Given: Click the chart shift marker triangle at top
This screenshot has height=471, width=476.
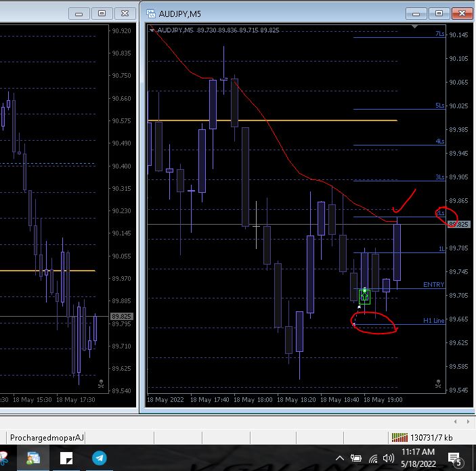Looking at the screenshot, I should tap(415, 27).
